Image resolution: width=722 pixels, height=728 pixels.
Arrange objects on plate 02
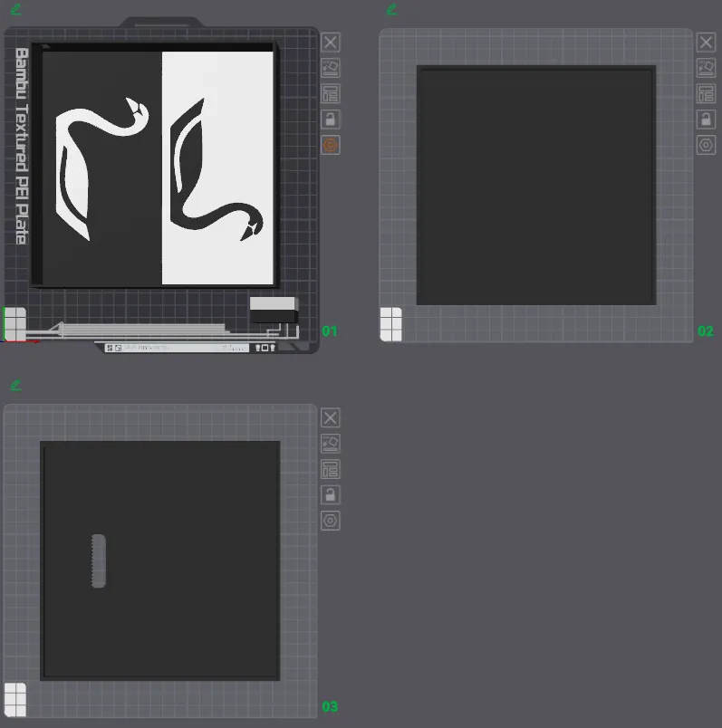tap(706, 94)
